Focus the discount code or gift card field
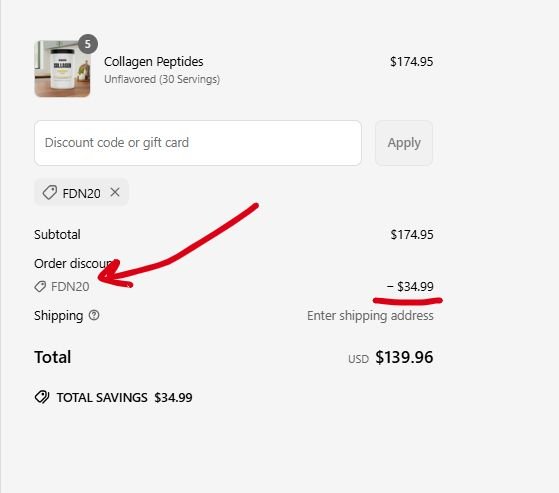The width and height of the screenshot is (559, 493). click(x=198, y=143)
